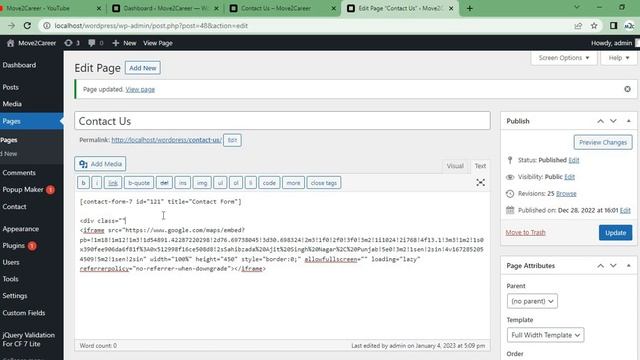This screenshot has width=640, height=360.
Task: Toggle distraction-free fullscreen editor icon
Action: click(480, 182)
